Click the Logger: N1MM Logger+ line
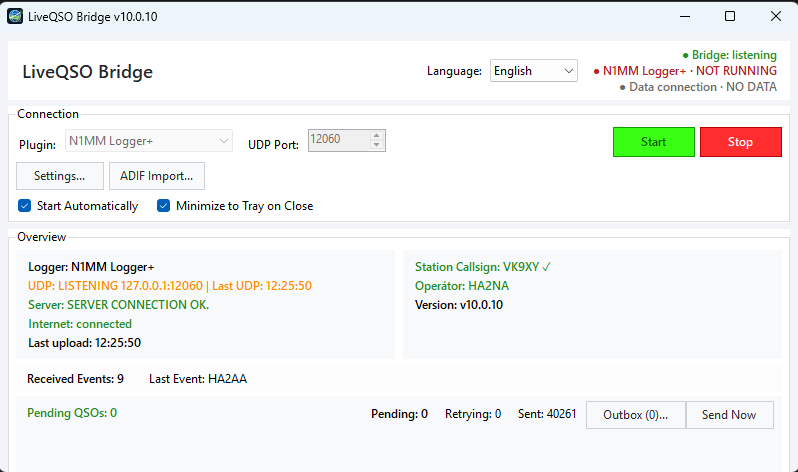Image resolution: width=798 pixels, height=472 pixels. (91, 267)
